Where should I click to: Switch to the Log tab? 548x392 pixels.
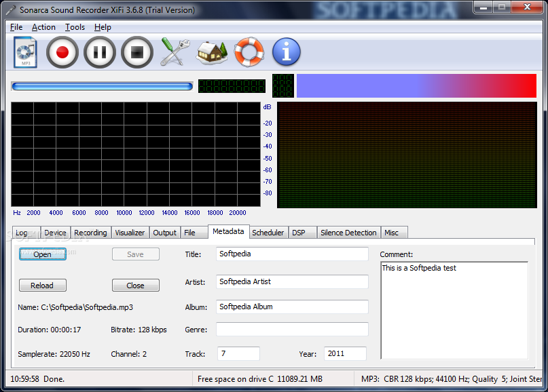[26, 233]
